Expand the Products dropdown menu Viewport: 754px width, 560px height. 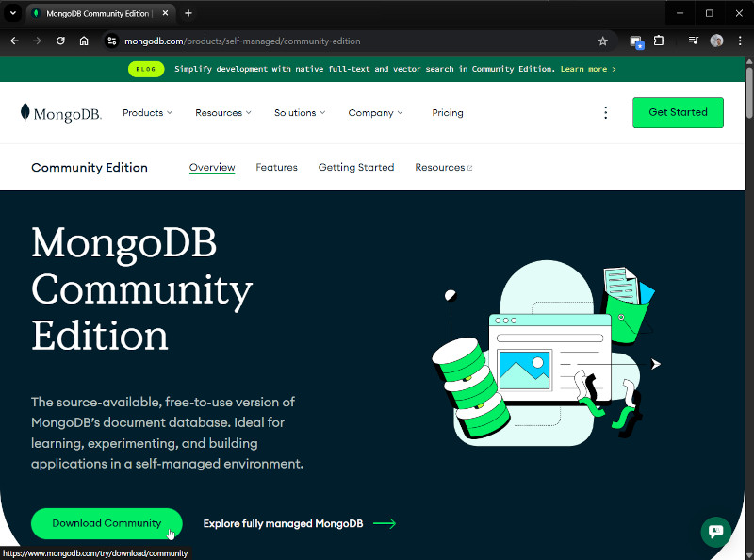(147, 113)
